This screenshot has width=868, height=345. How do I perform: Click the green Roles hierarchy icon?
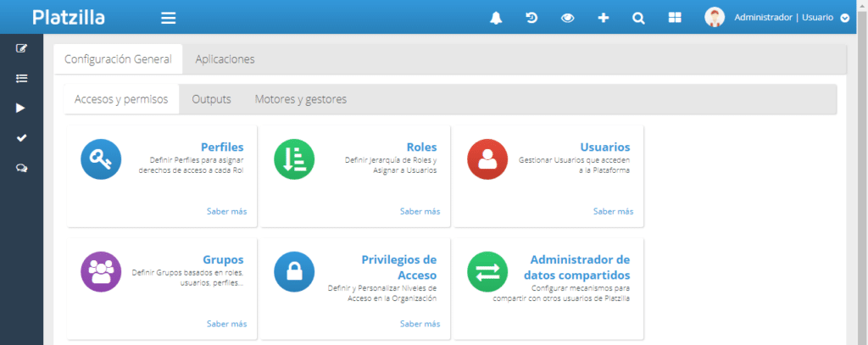tap(294, 159)
